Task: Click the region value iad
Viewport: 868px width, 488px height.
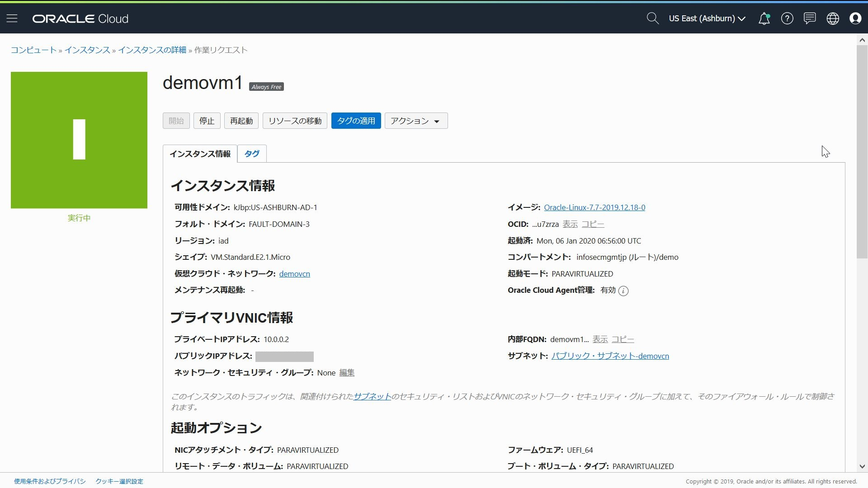Action: [x=223, y=241]
